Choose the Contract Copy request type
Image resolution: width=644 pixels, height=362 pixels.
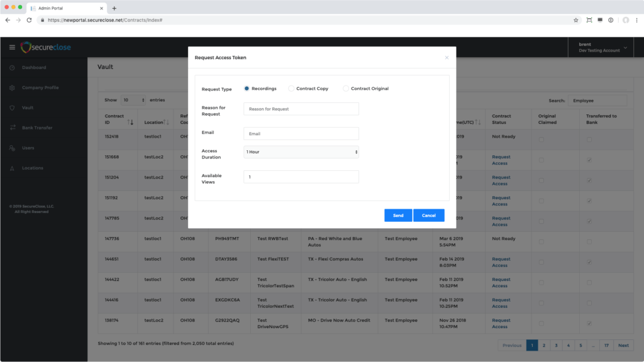(291, 89)
